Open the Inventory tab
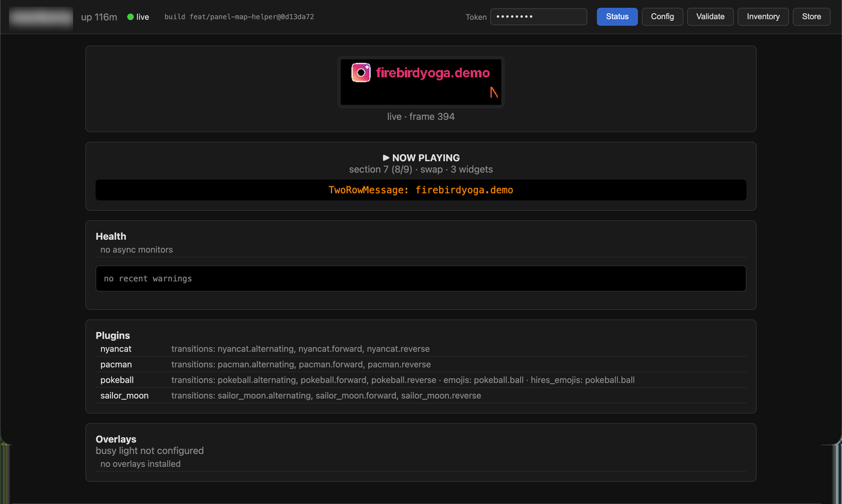The image size is (842, 504). (x=763, y=17)
